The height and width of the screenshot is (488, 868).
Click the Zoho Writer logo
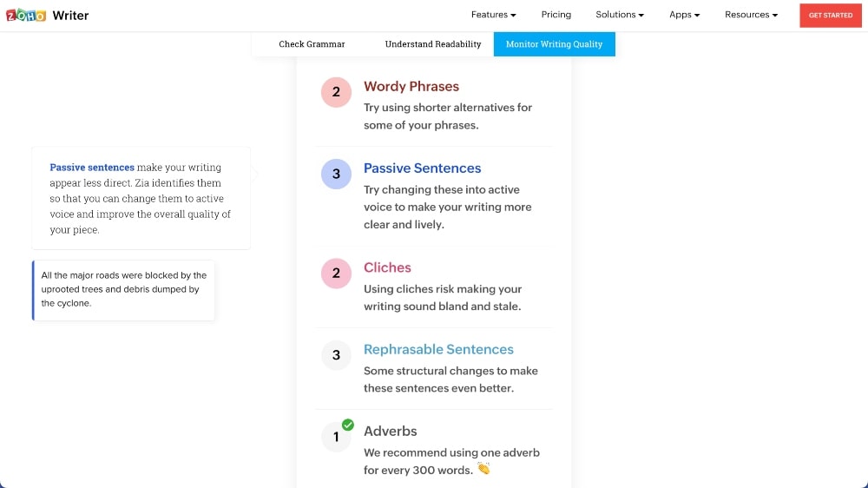tap(48, 15)
